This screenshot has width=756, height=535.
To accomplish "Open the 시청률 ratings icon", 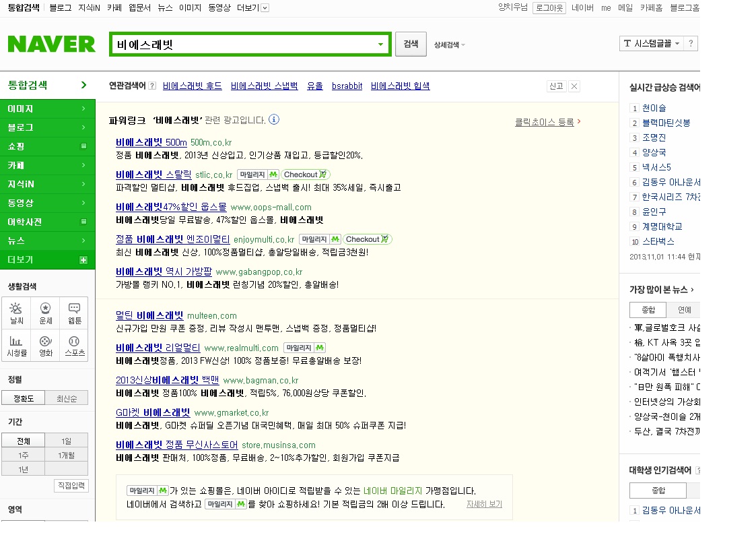I will click(x=16, y=346).
